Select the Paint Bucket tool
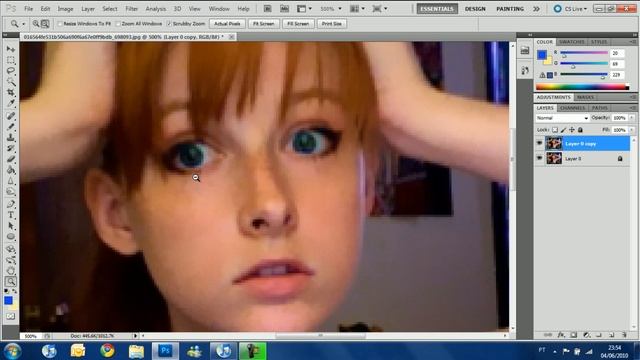This screenshot has height=360, width=640. pyautogui.click(x=11, y=171)
